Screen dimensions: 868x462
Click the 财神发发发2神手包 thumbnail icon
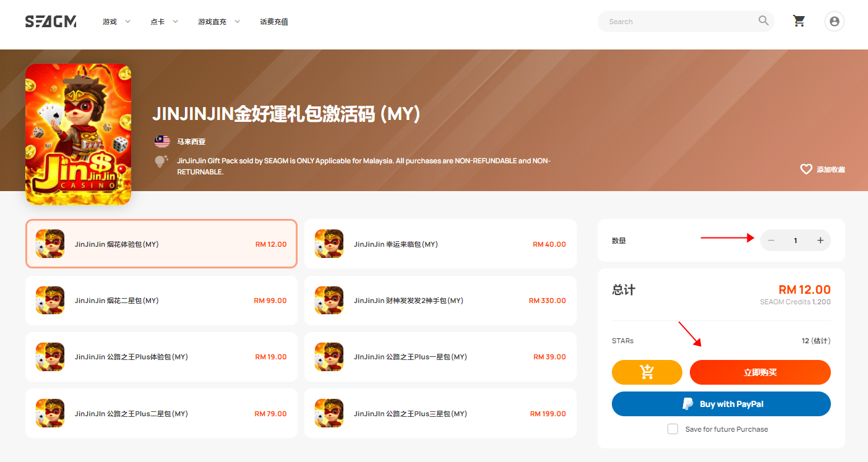click(329, 301)
